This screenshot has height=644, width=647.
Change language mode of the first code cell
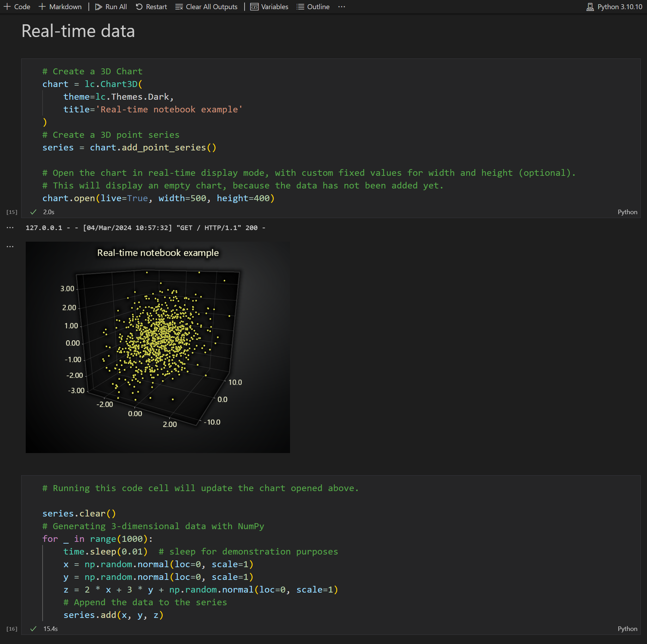[627, 212]
